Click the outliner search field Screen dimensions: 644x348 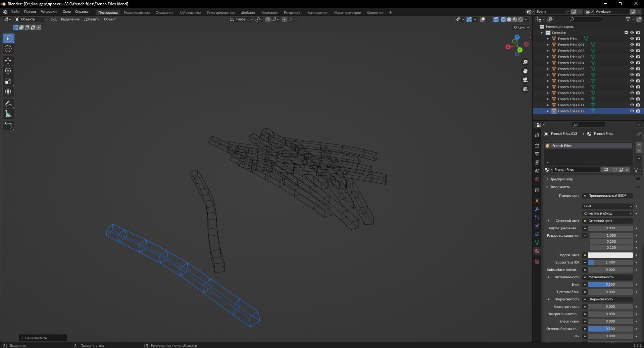point(585,19)
